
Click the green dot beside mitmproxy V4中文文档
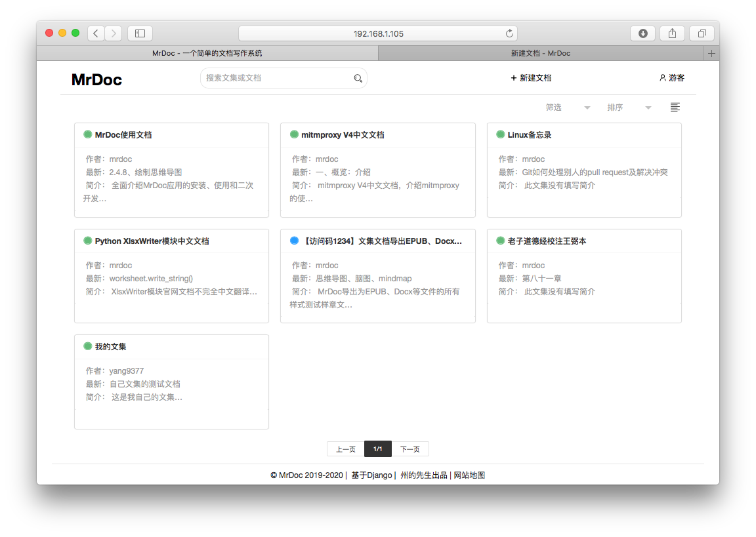[294, 134]
